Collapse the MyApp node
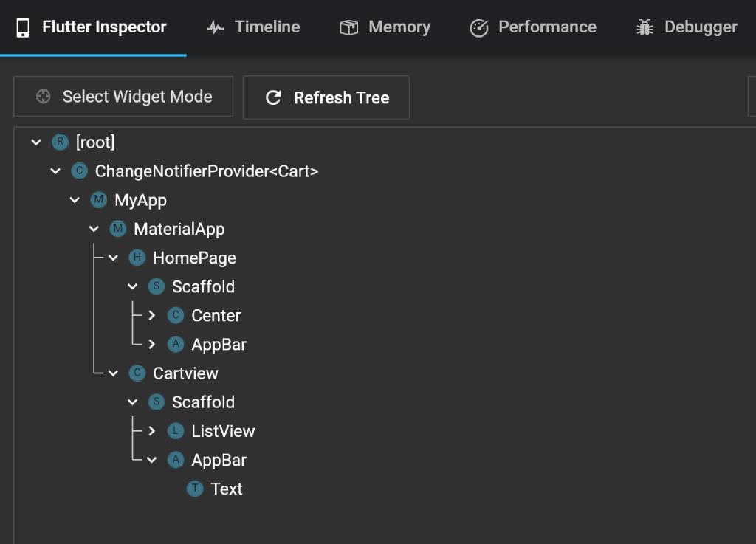Viewport: 756px width, 544px height. [75, 200]
